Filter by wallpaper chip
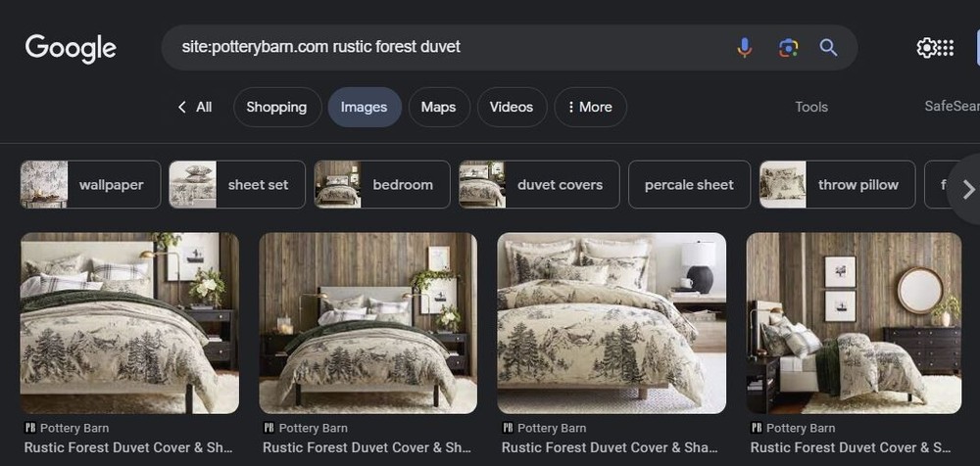Viewport: 980px width, 466px height. (90, 184)
